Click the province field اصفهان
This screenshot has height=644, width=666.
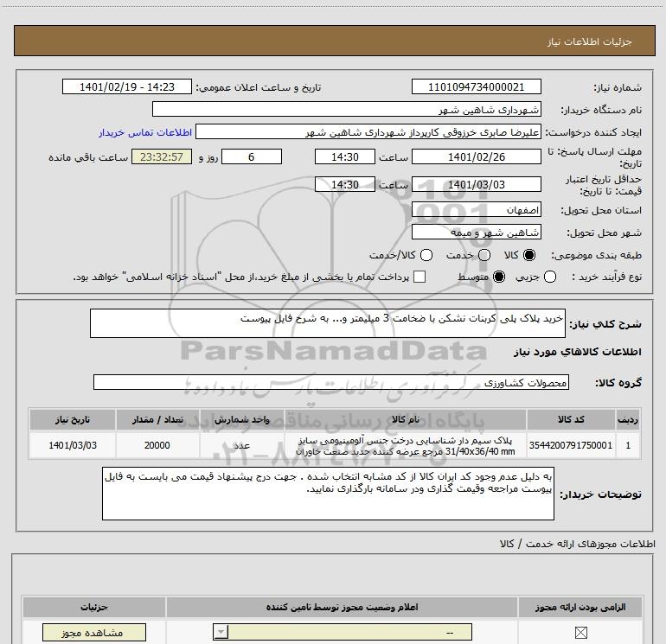tap(476, 210)
